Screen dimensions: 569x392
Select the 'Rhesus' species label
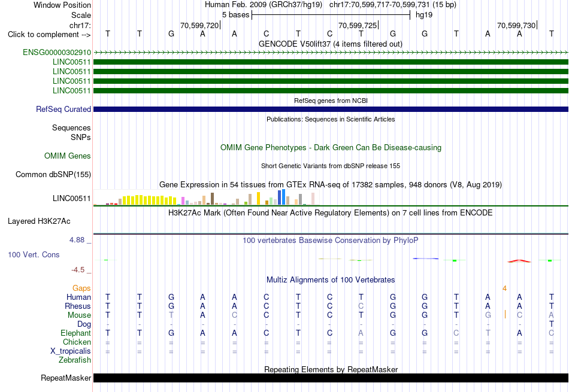[x=78, y=306]
